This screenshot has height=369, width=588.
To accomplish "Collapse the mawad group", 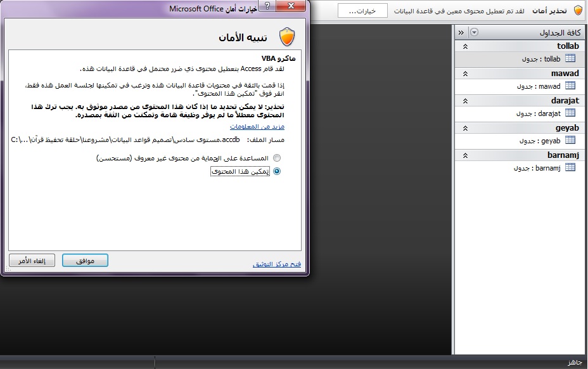I will [465, 74].
